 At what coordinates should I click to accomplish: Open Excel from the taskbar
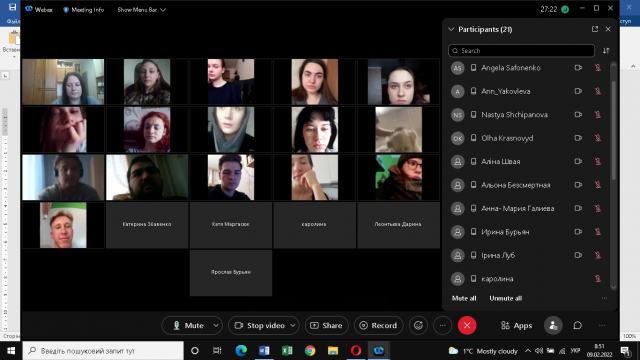pos(287,351)
